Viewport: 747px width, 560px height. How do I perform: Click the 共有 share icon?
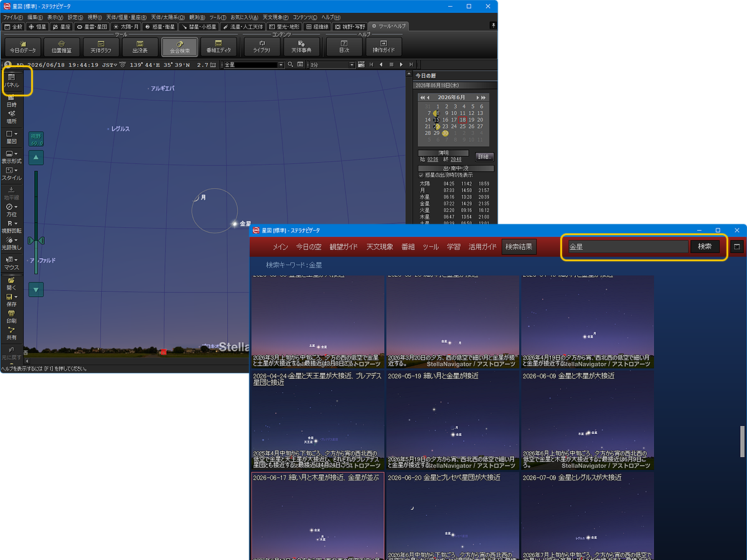pos(12,333)
